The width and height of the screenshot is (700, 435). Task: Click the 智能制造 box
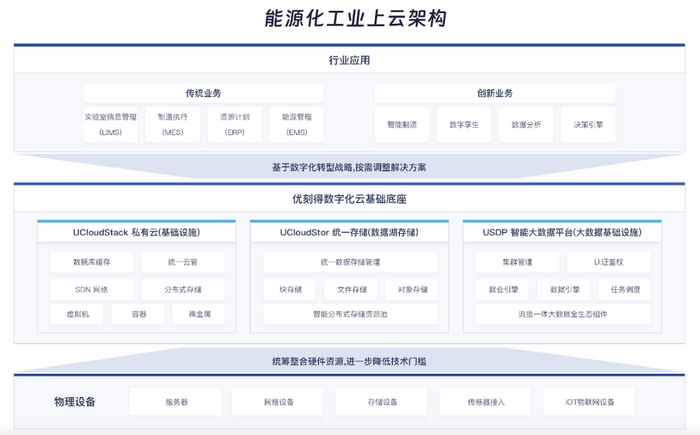click(x=402, y=125)
